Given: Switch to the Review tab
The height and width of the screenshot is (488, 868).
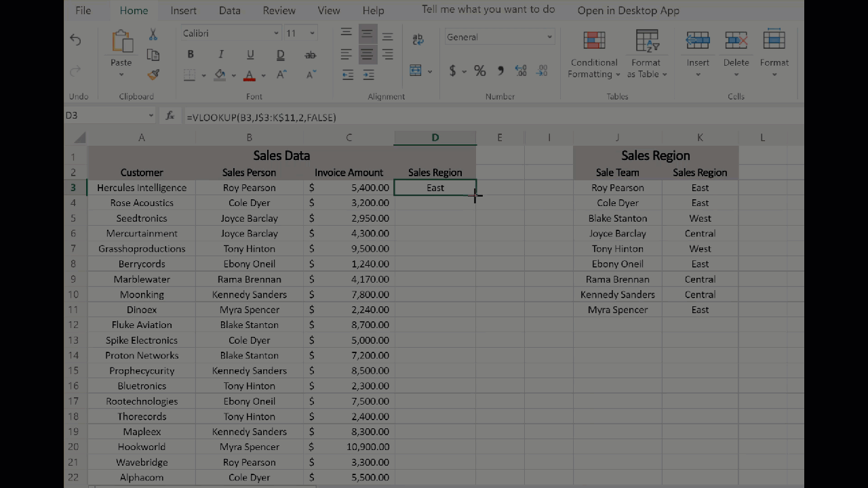Looking at the screenshot, I should 279,10.
